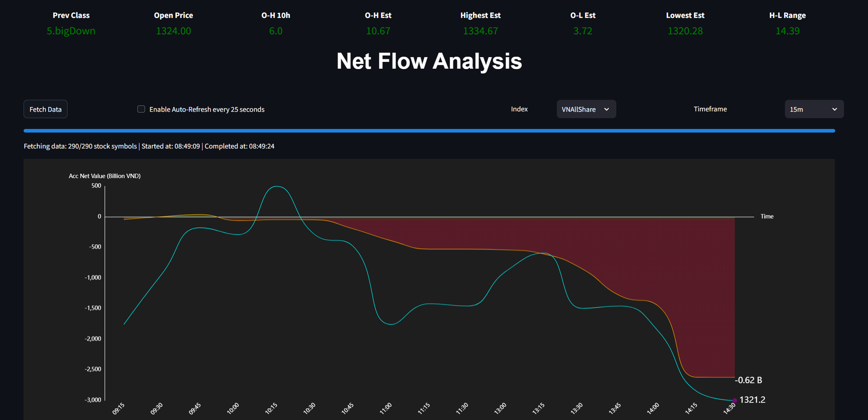Click the -0.62 B value label
The width and height of the screenshot is (868, 420).
748,380
